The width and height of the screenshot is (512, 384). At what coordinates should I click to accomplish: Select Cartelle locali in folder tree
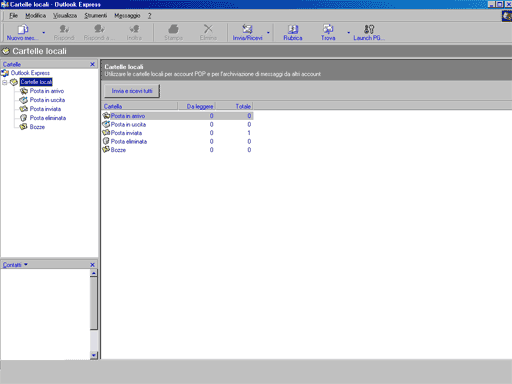pyautogui.click(x=36, y=82)
